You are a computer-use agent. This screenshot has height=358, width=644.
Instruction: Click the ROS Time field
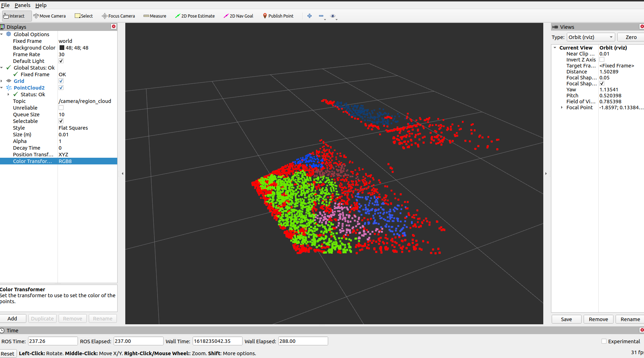tap(53, 341)
